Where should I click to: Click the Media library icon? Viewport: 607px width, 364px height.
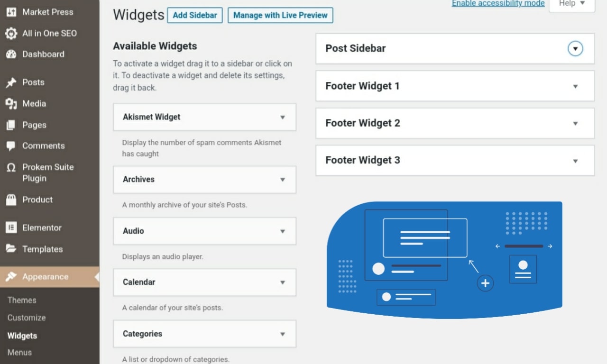tap(11, 104)
